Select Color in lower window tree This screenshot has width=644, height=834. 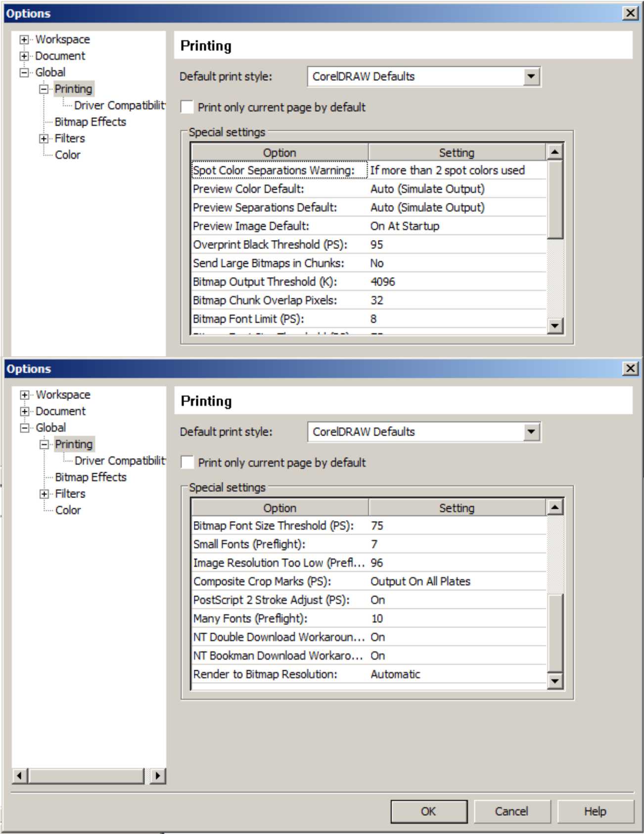coord(68,510)
